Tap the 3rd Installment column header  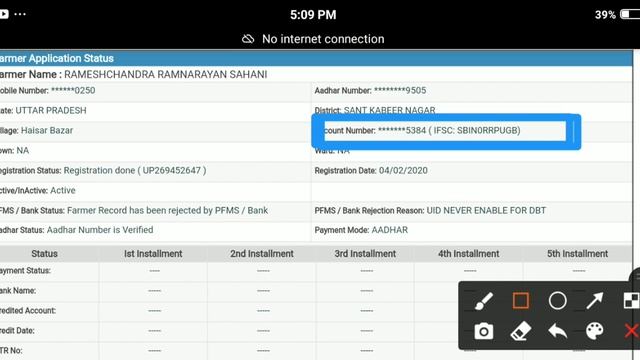click(365, 254)
